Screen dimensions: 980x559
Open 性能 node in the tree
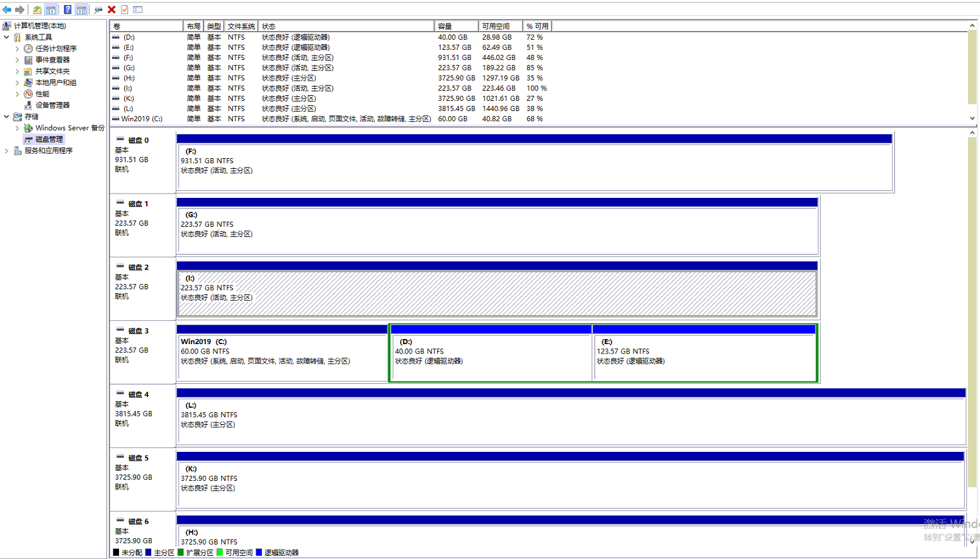click(42, 94)
